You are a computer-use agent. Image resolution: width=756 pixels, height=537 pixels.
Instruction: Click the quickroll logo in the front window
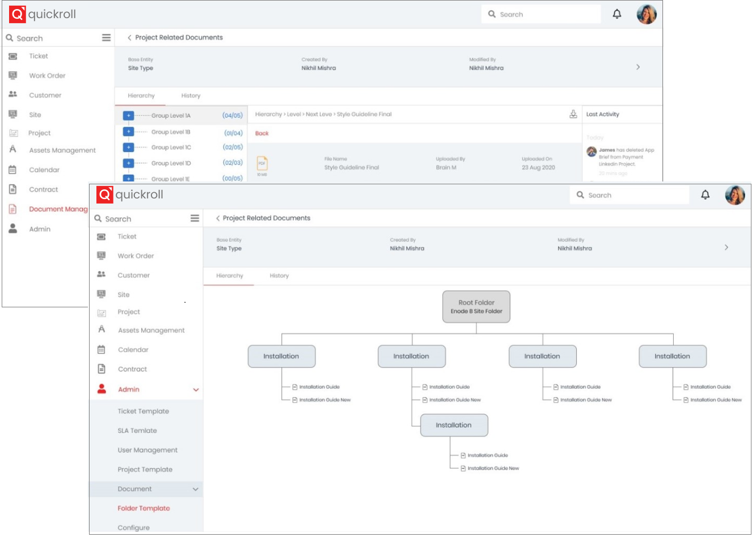coord(130,194)
